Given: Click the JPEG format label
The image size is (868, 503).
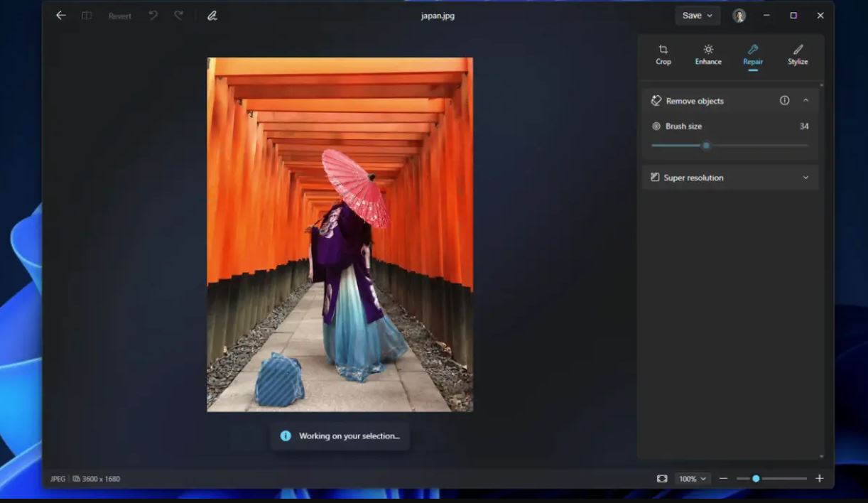Looking at the screenshot, I should click(x=58, y=479).
